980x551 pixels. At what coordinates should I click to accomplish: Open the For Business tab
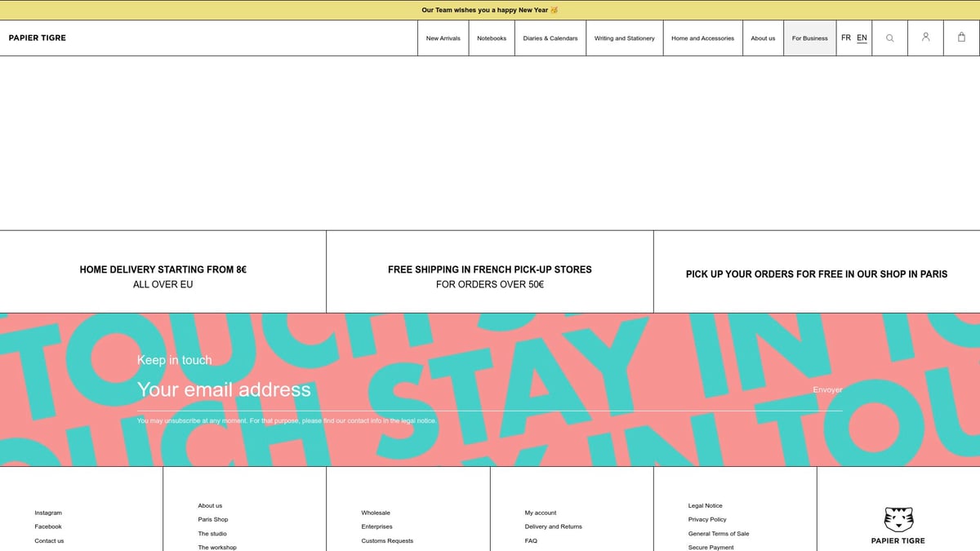809,38
